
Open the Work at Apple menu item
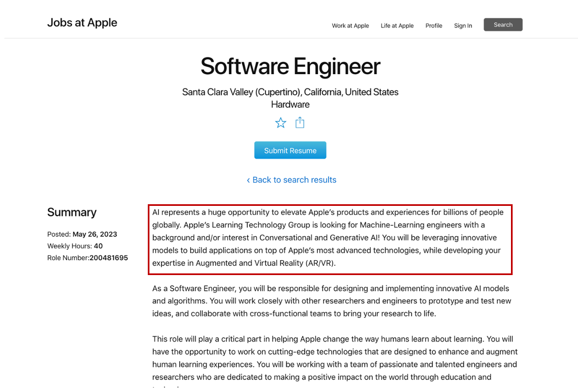(x=351, y=26)
